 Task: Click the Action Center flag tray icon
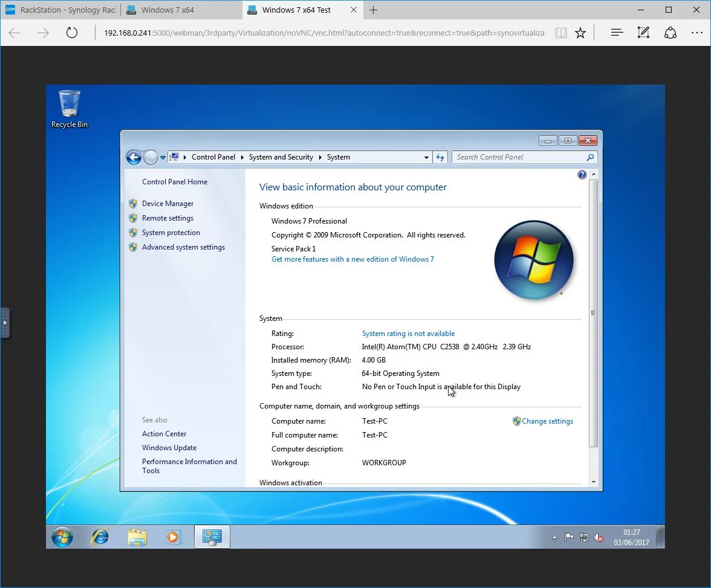coord(569,538)
